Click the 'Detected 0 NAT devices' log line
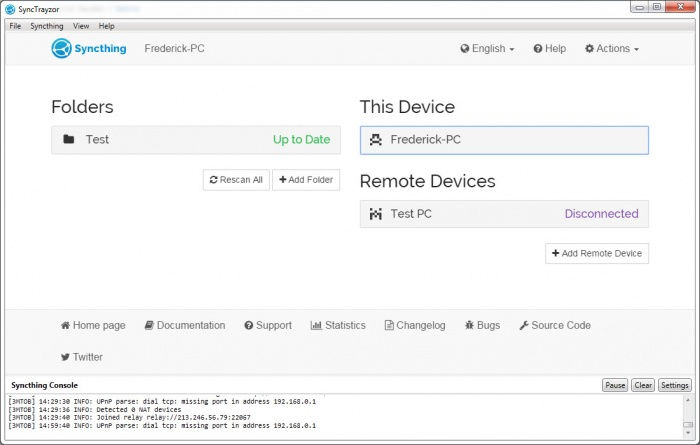The image size is (700, 445). 95,410
